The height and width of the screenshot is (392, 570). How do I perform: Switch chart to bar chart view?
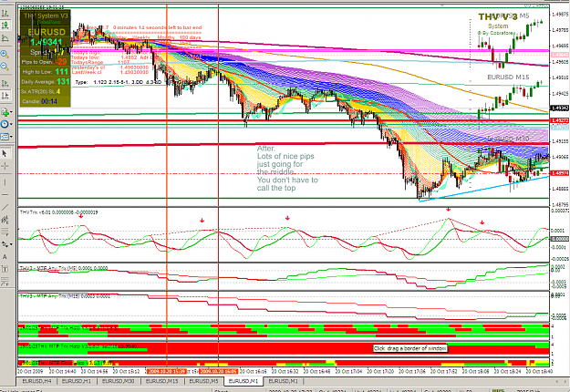[5, 14]
